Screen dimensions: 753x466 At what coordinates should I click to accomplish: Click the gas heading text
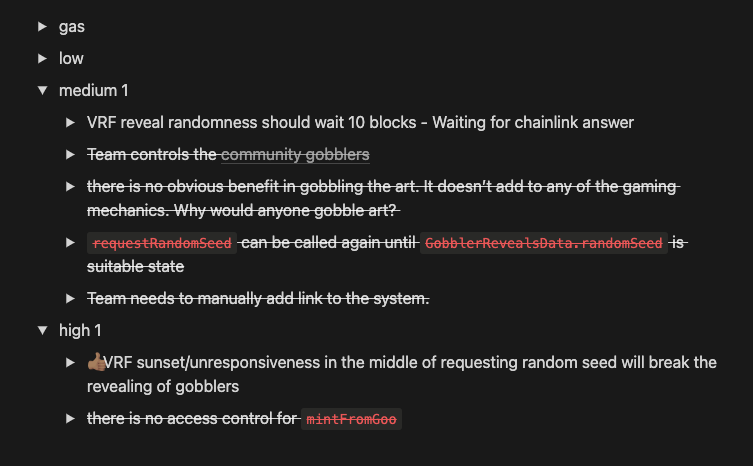[72, 27]
